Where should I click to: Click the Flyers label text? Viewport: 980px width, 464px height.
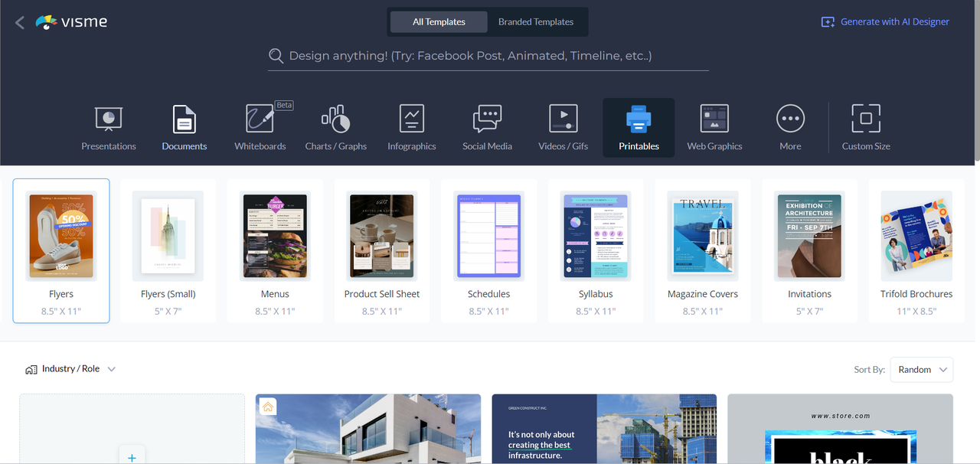(61, 294)
